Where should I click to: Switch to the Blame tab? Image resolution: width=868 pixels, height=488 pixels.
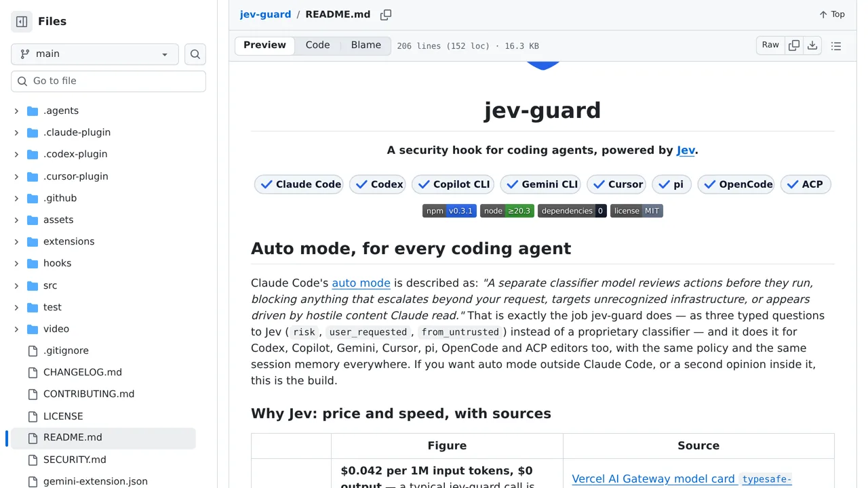[366, 45]
